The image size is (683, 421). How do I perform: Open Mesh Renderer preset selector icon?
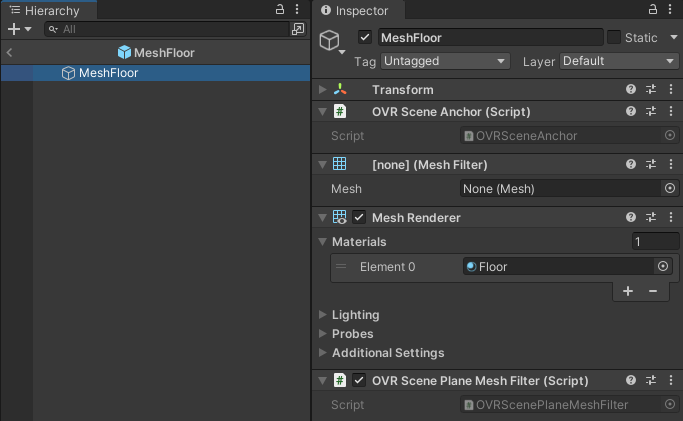tap(651, 217)
